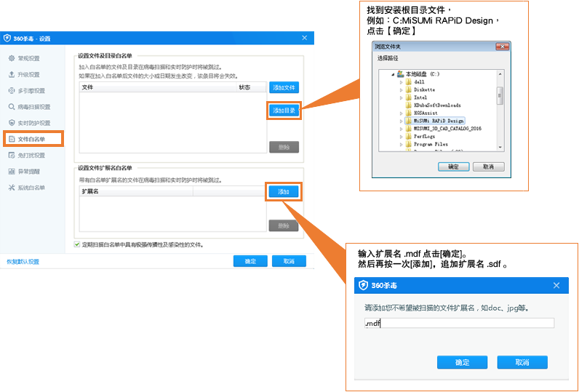Viewport: 579px width, 392px height.
Task: Click the 360 shield logo in extension dialog
Action: (364, 285)
